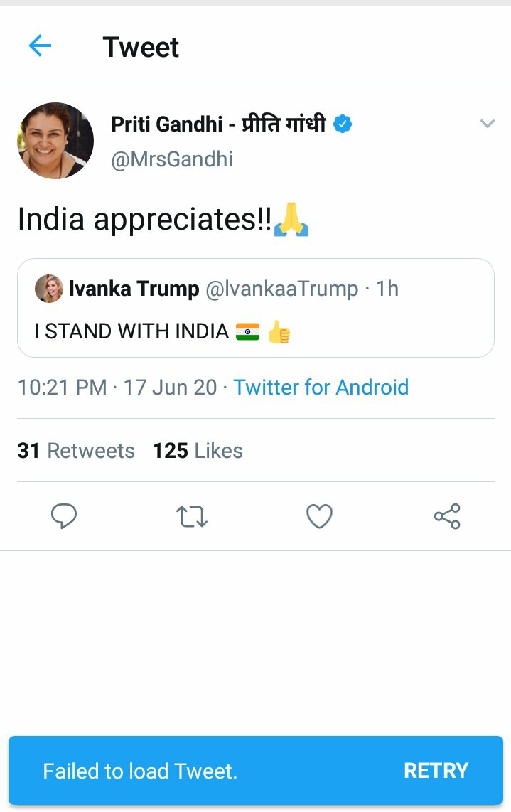This screenshot has width=511, height=812.
Task: View the 31 Retweets list
Action: click(76, 451)
